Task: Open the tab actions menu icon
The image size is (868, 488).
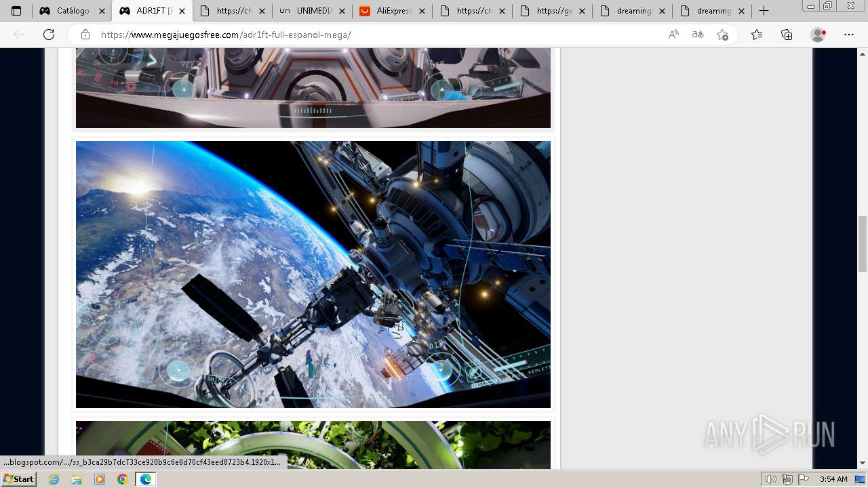Action: (16, 11)
